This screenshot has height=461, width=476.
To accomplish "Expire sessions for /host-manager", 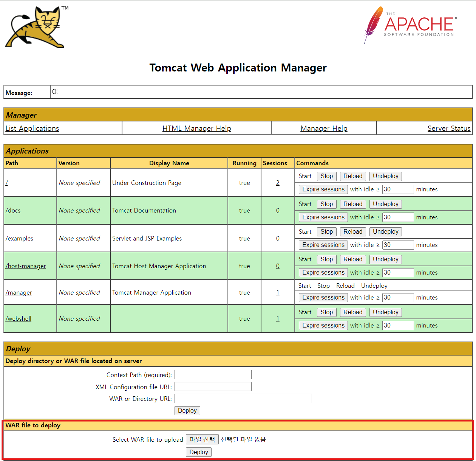I will (323, 273).
